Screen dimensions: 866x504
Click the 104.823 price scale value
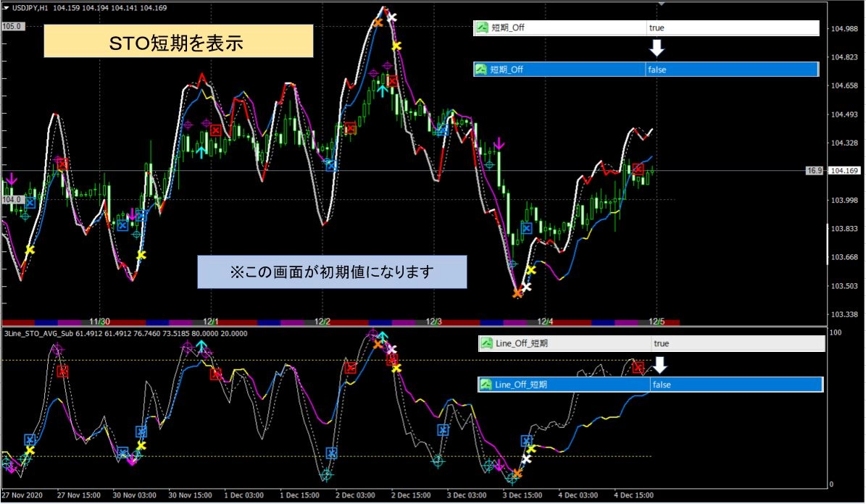(844, 57)
